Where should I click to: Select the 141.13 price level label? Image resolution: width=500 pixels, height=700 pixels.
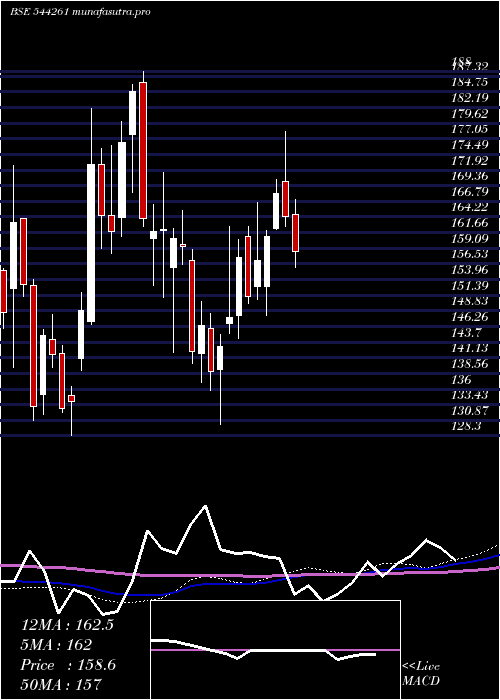coord(471,348)
